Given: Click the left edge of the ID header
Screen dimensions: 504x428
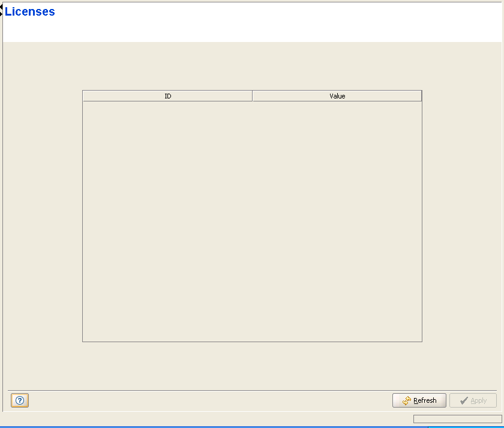Looking at the screenshot, I should click(84, 96).
